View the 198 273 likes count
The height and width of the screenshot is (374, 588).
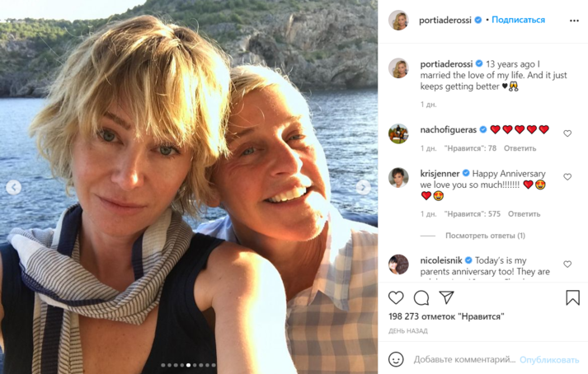point(445,316)
